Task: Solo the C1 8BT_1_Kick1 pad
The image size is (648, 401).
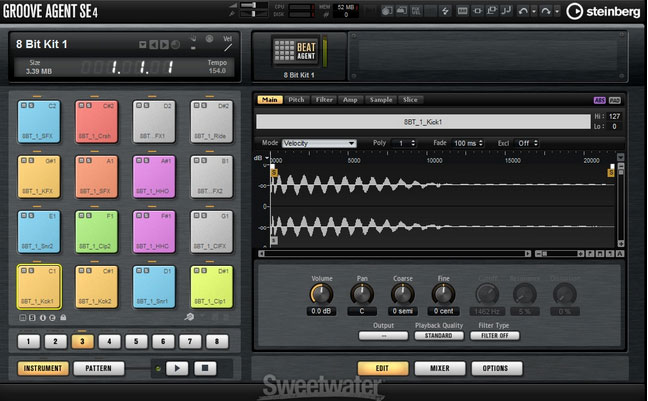Action: click(x=31, y=270)
